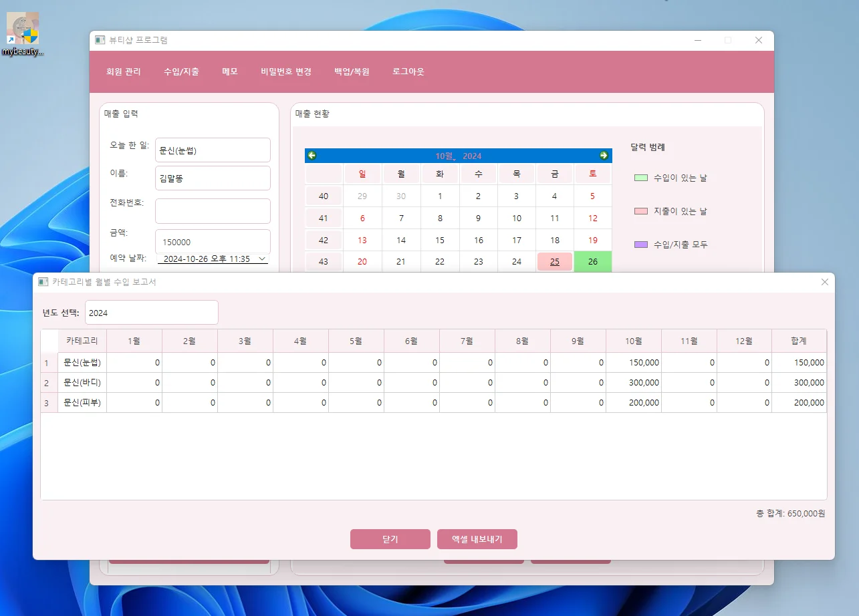Image resolution: width=859 pixels, height=616 pixels.
Task: Open the 수입/지출 menu
Action: pos(181,71)
